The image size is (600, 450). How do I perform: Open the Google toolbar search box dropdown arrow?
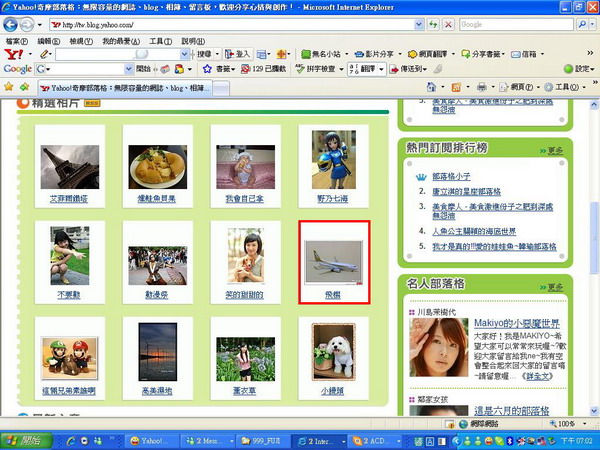tap(129, 69)
